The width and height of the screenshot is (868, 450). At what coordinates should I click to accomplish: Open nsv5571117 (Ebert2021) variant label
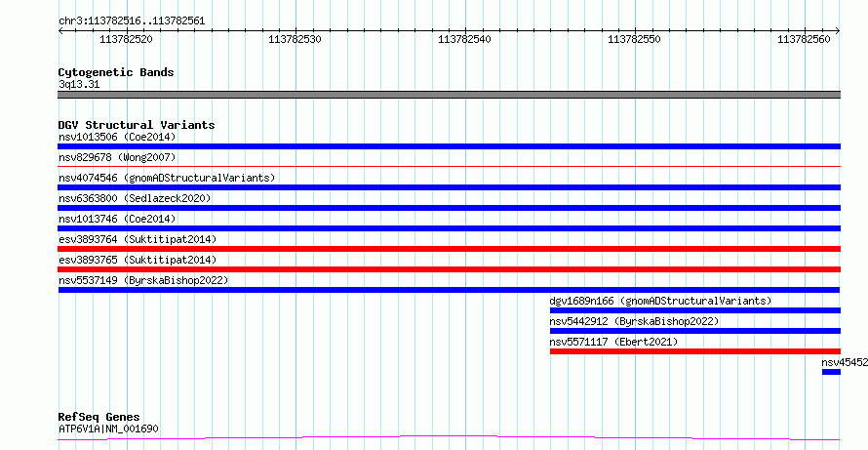pyautogui.click(x=613, y=342)
